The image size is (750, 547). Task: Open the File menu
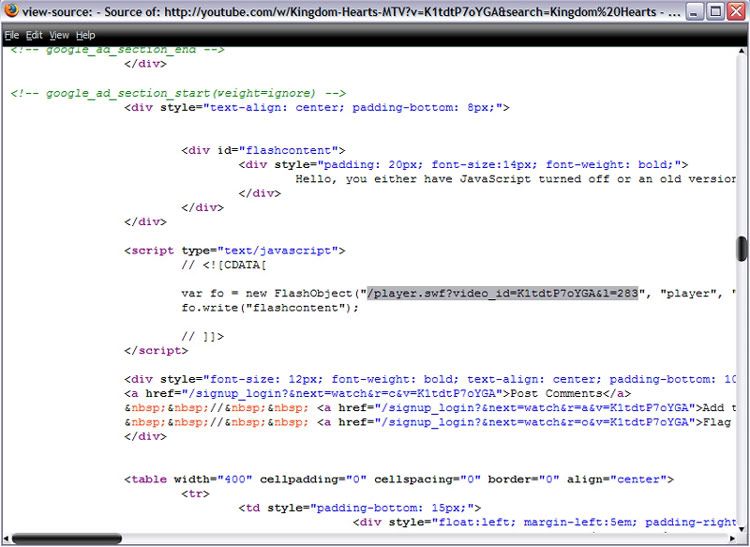pos(11,35)
